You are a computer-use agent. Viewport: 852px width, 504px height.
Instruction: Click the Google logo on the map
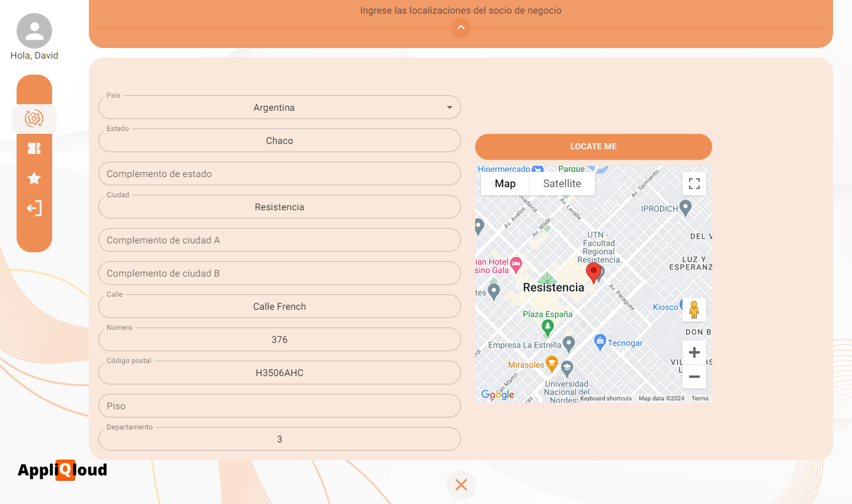point(497,393)
